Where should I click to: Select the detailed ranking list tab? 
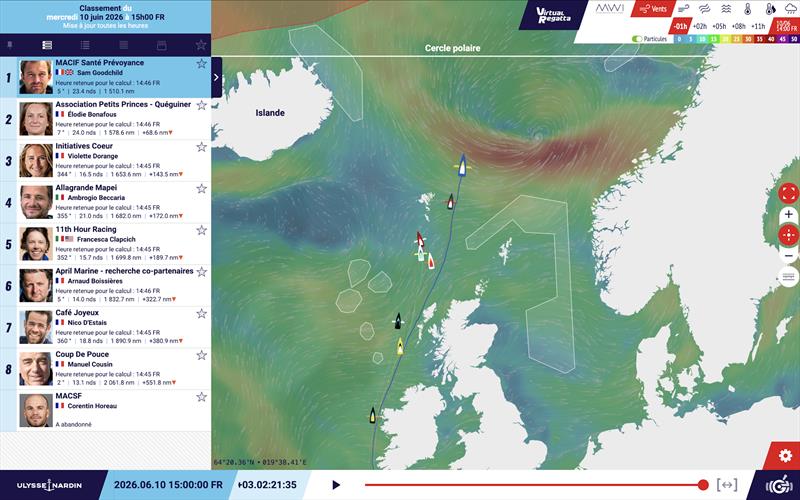point(47,45)
